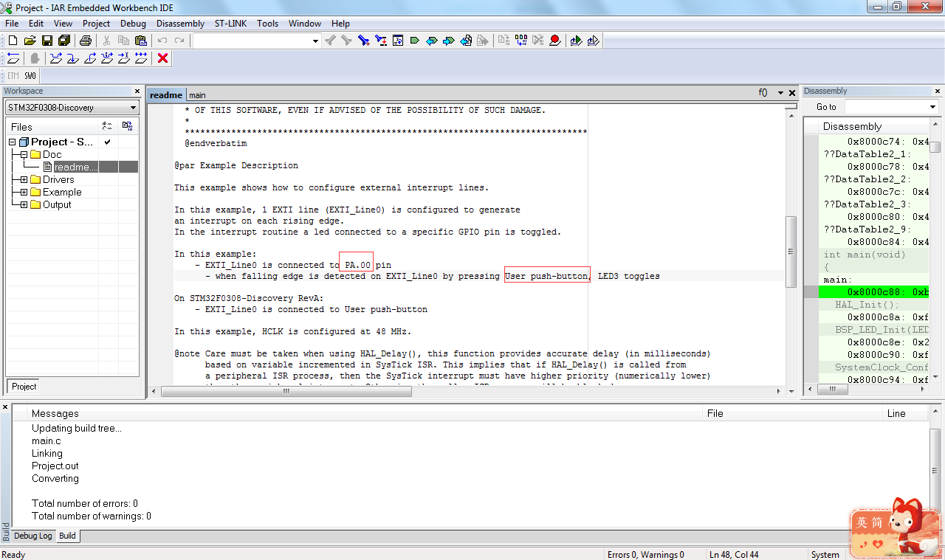Expand the Drivers folder node
Screen dimensions: 945x560
[x=24, y=179]
